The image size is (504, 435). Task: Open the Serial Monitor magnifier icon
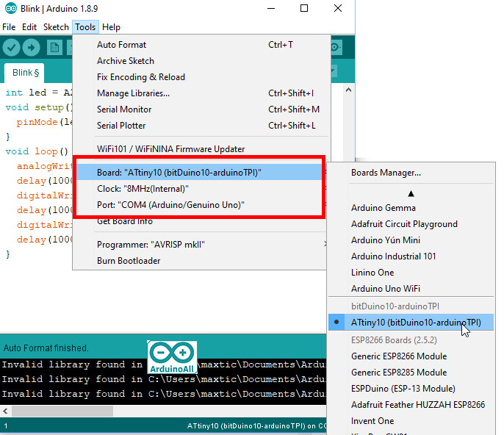336,48
